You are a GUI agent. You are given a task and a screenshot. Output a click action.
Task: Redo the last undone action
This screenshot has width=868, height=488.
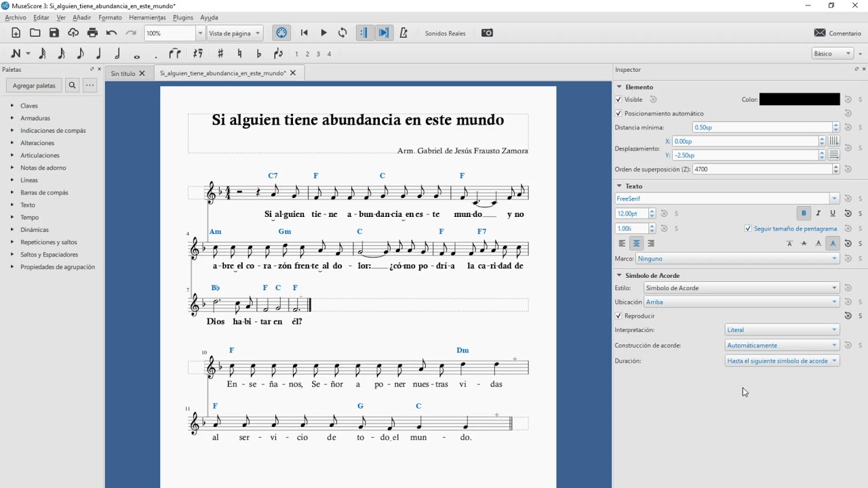(131, 33)
